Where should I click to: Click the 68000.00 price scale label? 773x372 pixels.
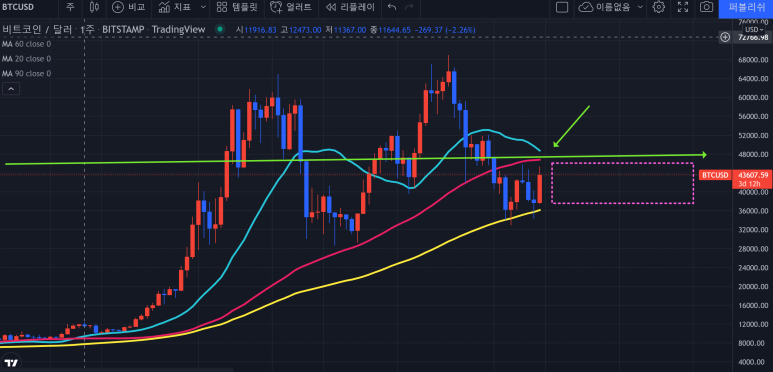(x=753, y=60)
